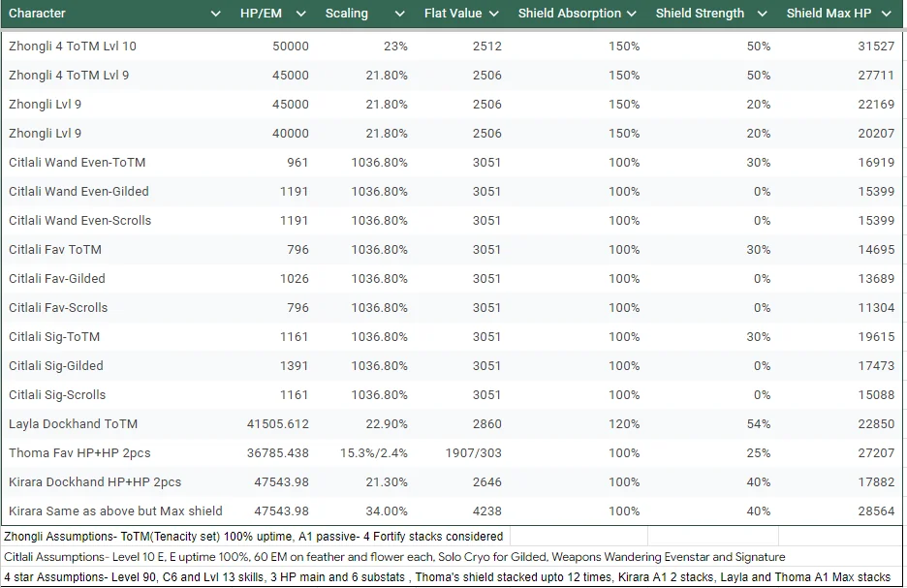Screen dimensions: 907x588
Task: Click the 1907/303 Flat Value cell
Action: coord(473,452)
